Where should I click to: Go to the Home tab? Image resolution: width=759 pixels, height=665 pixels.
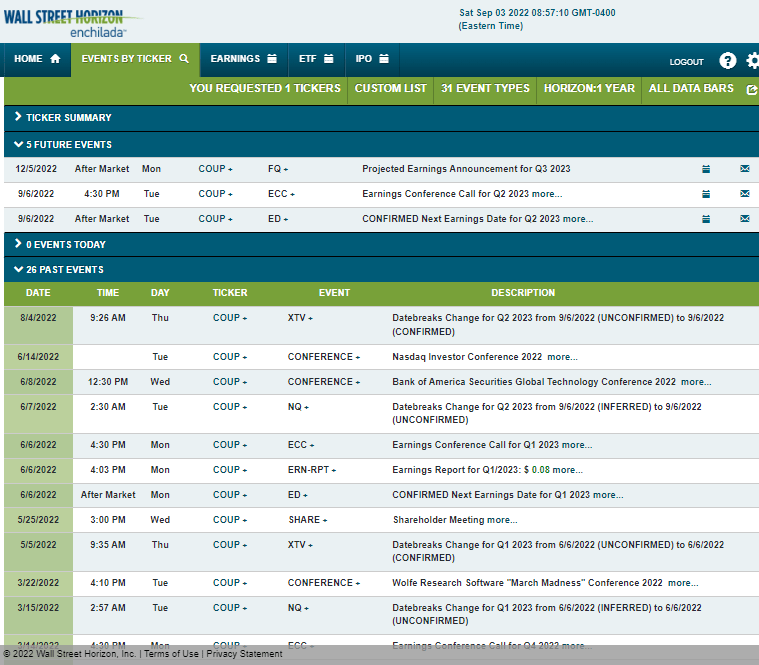37,59
